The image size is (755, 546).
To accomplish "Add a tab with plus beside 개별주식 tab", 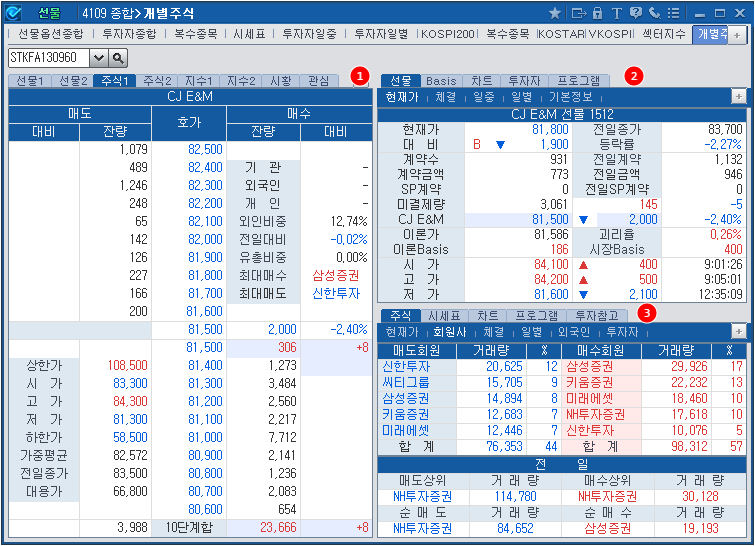I will (x=737, y=35).
